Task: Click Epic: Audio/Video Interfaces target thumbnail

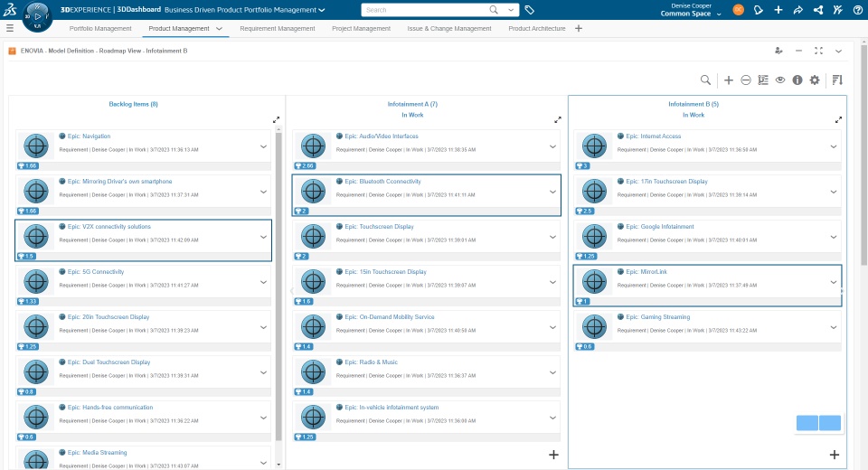Action: click(x=313, y=146)
